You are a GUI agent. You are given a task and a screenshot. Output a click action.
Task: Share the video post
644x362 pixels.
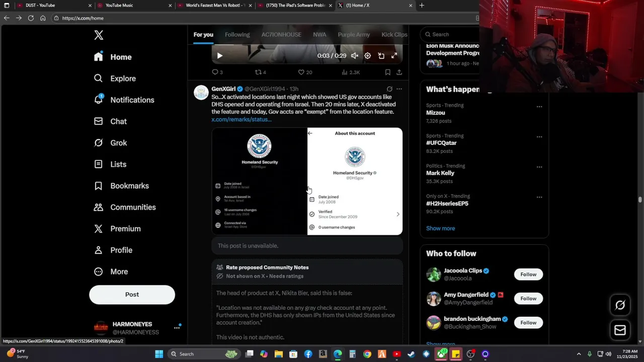click(x=399, y=72)
